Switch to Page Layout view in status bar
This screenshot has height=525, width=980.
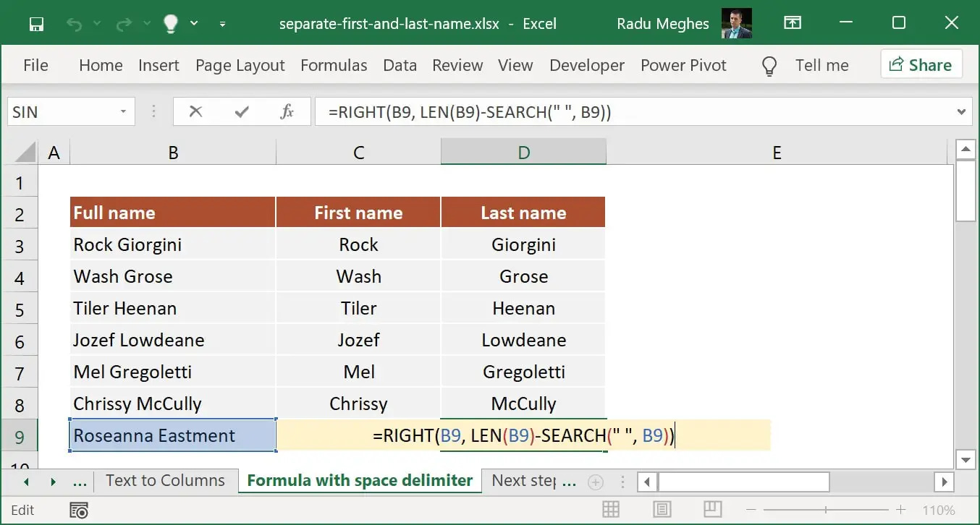(x=662, y=510)
